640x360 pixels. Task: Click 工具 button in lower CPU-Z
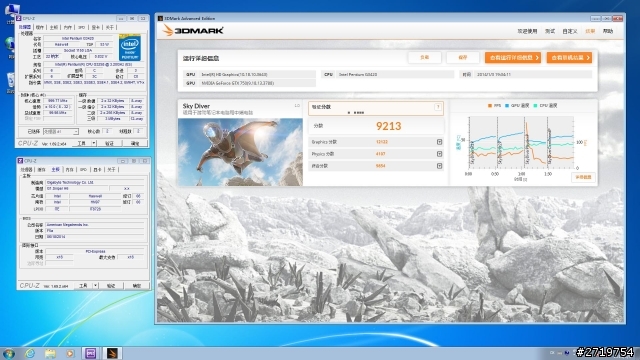click(x=83, y=286)
